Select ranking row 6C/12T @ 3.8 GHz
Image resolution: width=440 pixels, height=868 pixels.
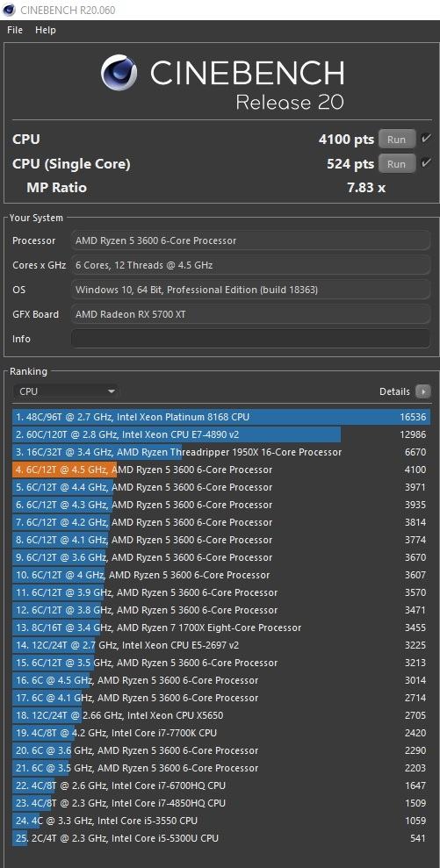(221, 610)
